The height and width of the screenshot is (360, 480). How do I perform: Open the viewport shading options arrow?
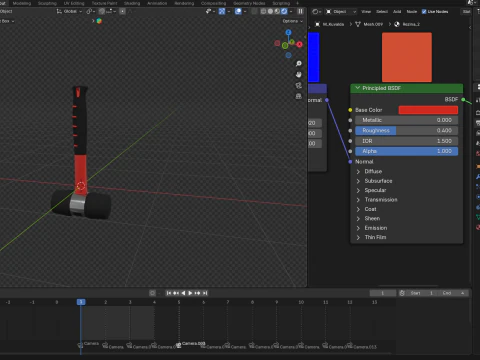pos(291,11)
